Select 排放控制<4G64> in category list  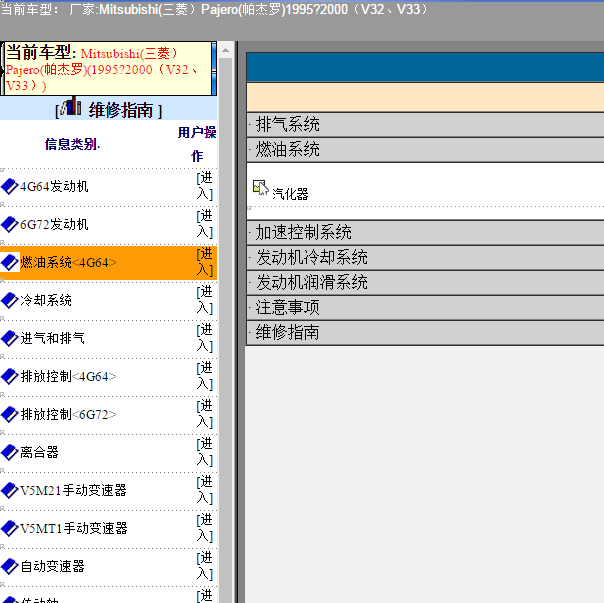(x=68, y=376)
